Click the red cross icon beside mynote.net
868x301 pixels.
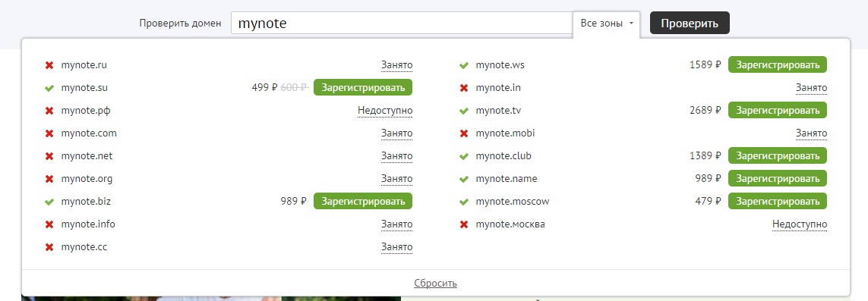coord(49,156)
